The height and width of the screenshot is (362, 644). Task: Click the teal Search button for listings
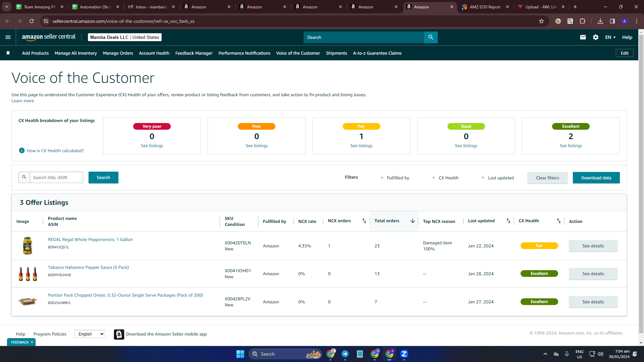[103, 177]
